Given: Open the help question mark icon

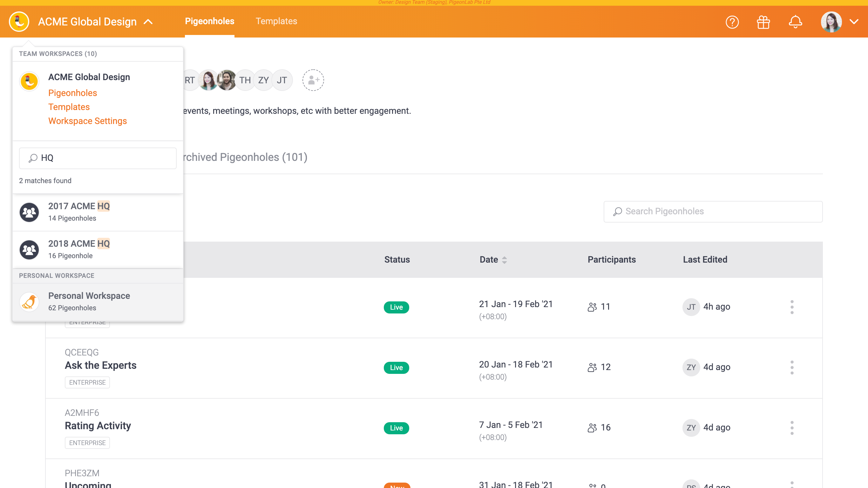Looking at the screenshot, I should 732,22.
